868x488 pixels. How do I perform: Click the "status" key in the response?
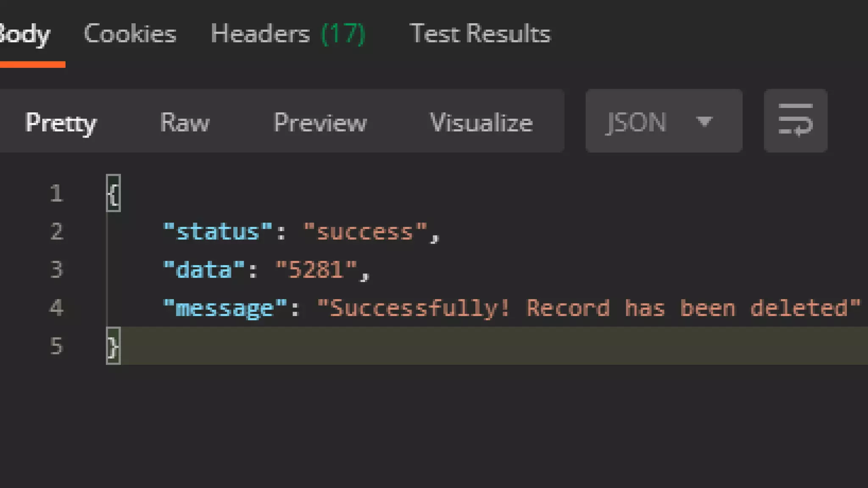tap(217, 232)
